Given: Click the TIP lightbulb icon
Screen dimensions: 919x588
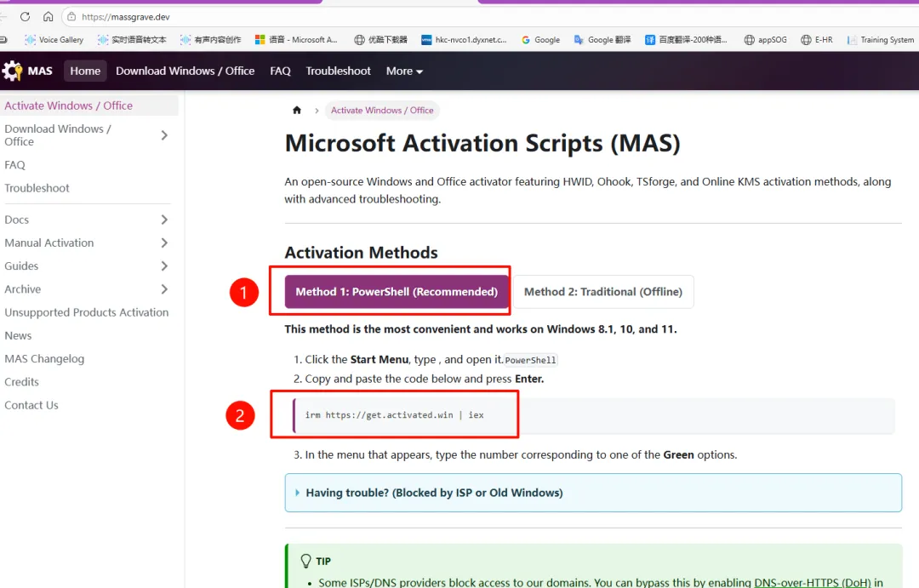Looking at the screenshot, I should 305,561.
